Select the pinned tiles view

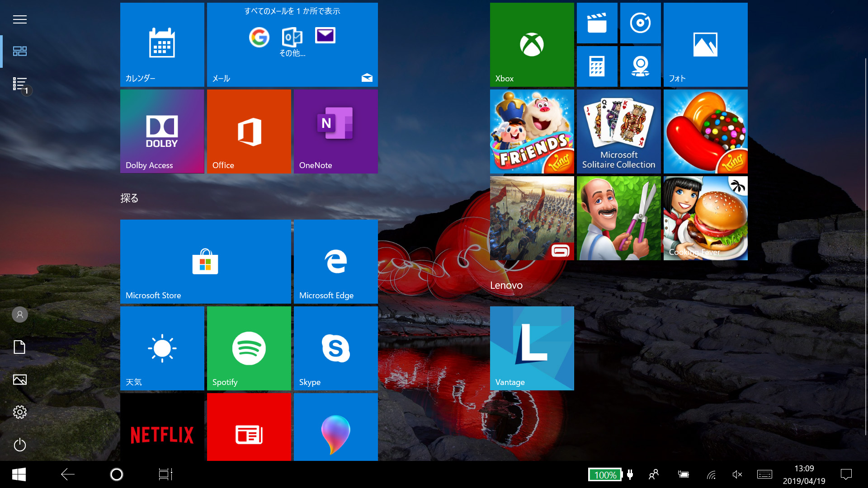(20, 51)
